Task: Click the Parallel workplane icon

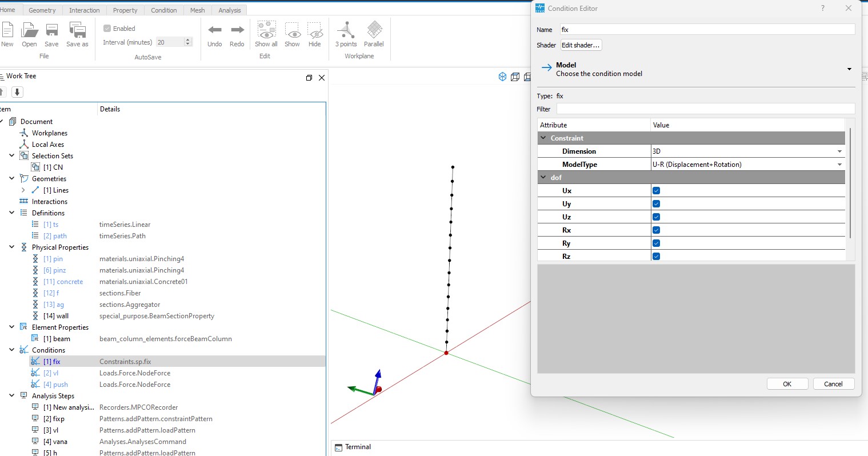Action: click(x=374, y=30)
